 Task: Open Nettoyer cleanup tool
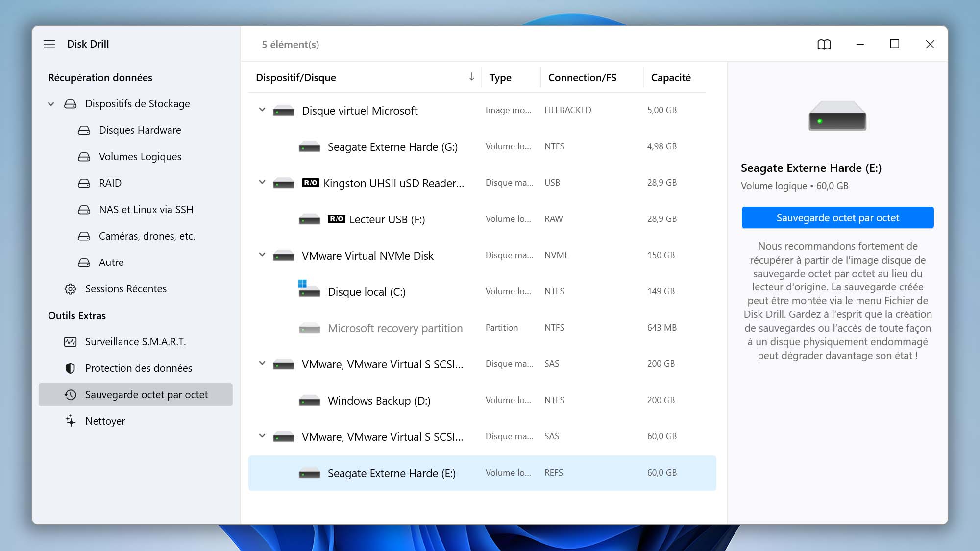click(x=105, y=421)
